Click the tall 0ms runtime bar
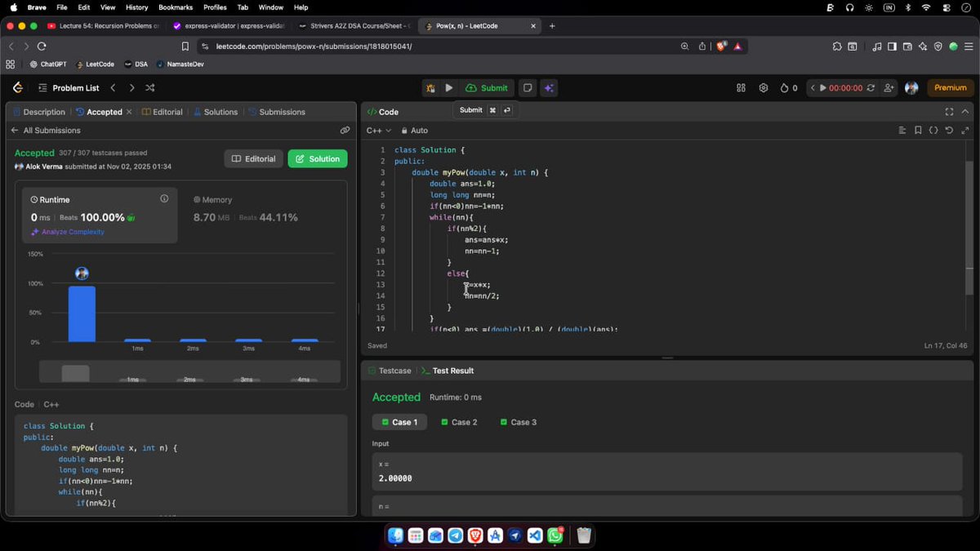Image resolution: width=980 pixels, height=551 pixels. coord(82,314)
